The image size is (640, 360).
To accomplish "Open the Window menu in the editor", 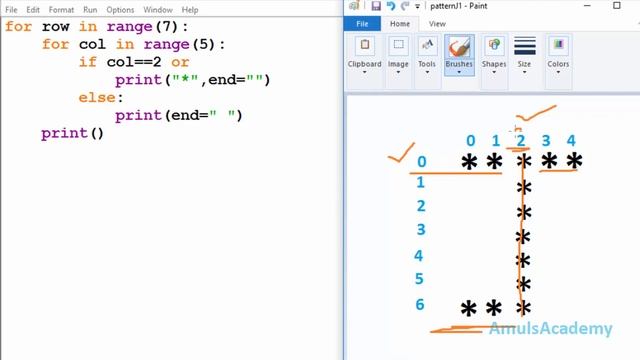I will coord(158,9).
